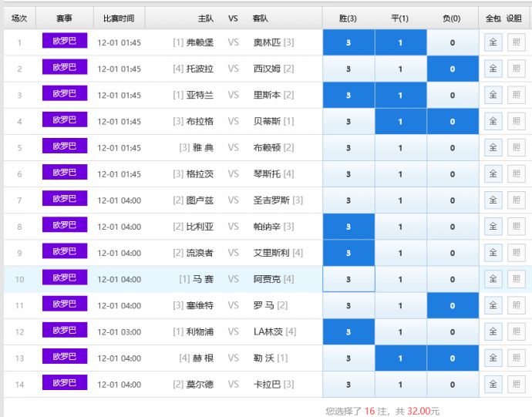532x417 pixels.
Task: Deselect draw (1) for 布拉格 vs 贝蒂斯
Action: (x=400, y=122)
